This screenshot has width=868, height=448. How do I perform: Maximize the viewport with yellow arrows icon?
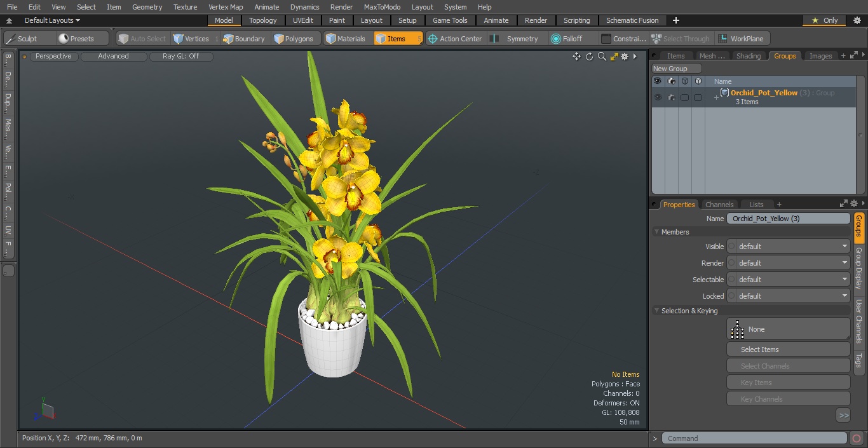(x=614, y=57)
